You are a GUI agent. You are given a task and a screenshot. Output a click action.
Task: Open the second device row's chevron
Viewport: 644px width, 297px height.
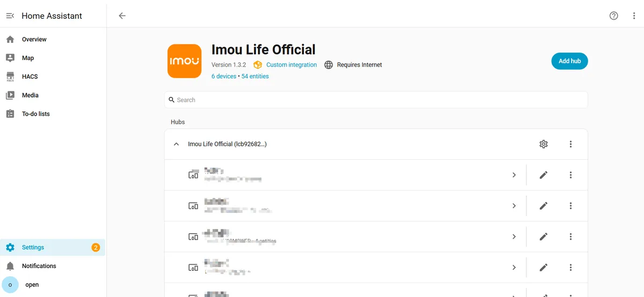point(514,206)
